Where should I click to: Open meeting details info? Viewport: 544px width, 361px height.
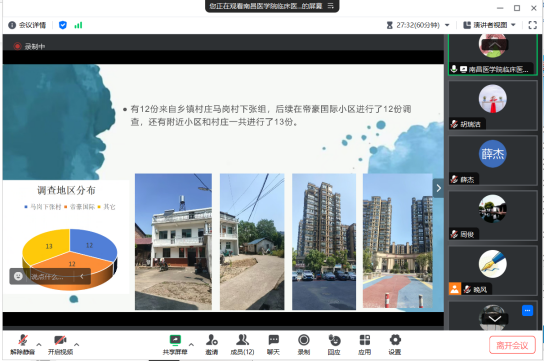pos(27,25)
